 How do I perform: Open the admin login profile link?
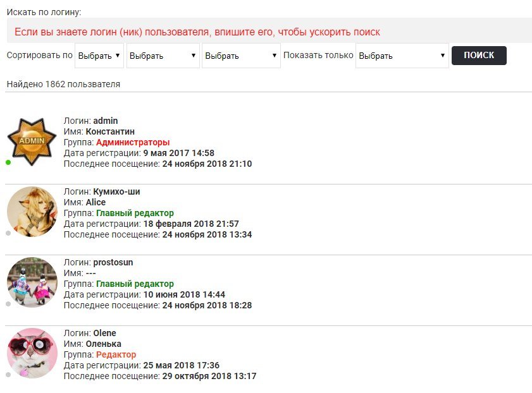pos(106,121)
